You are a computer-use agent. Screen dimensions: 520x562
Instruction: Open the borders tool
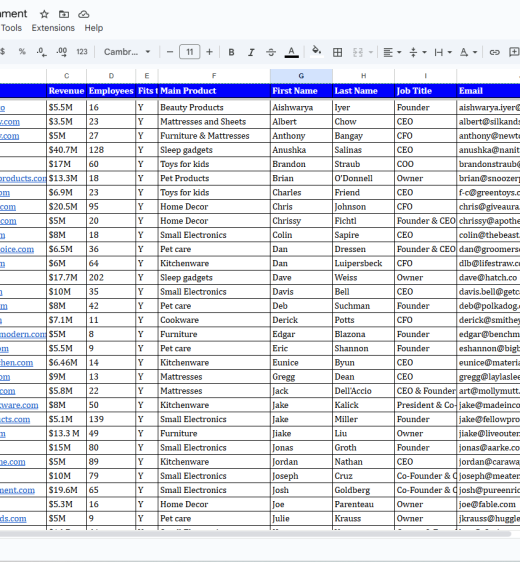[337, 52]
